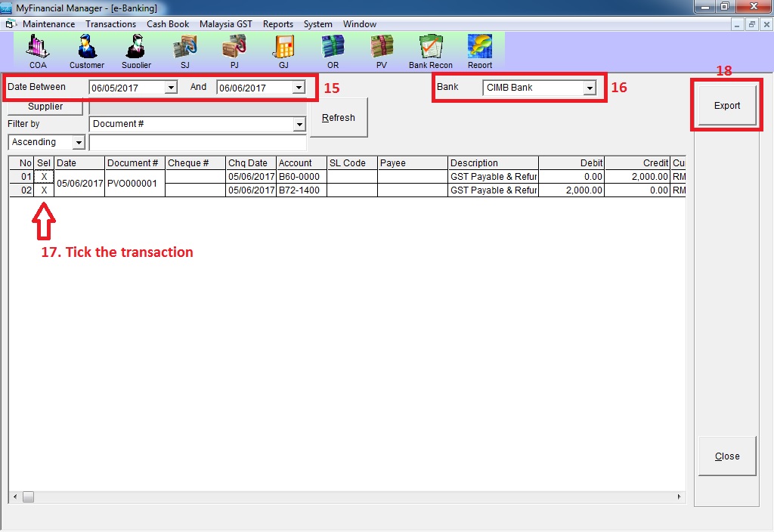This screenshot has height=532, width=774.
Task: Open the PJ purchase journal icon
Action: 234,50
